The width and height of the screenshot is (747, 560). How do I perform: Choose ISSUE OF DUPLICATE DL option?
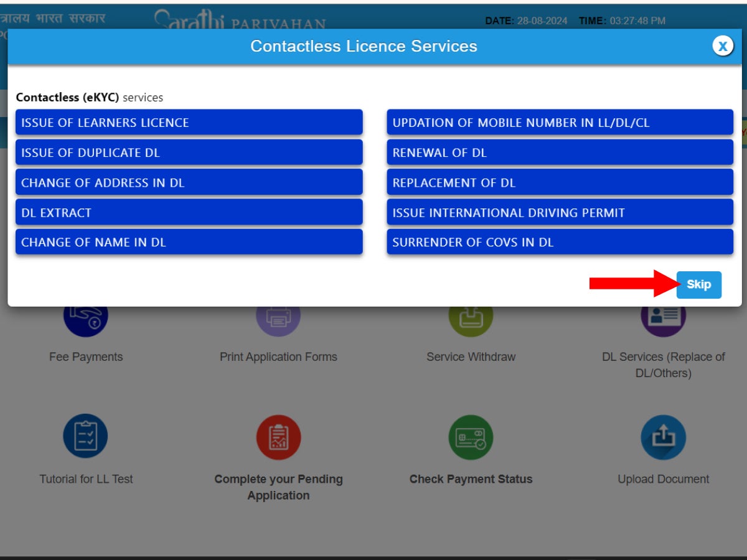pos(189,152)
